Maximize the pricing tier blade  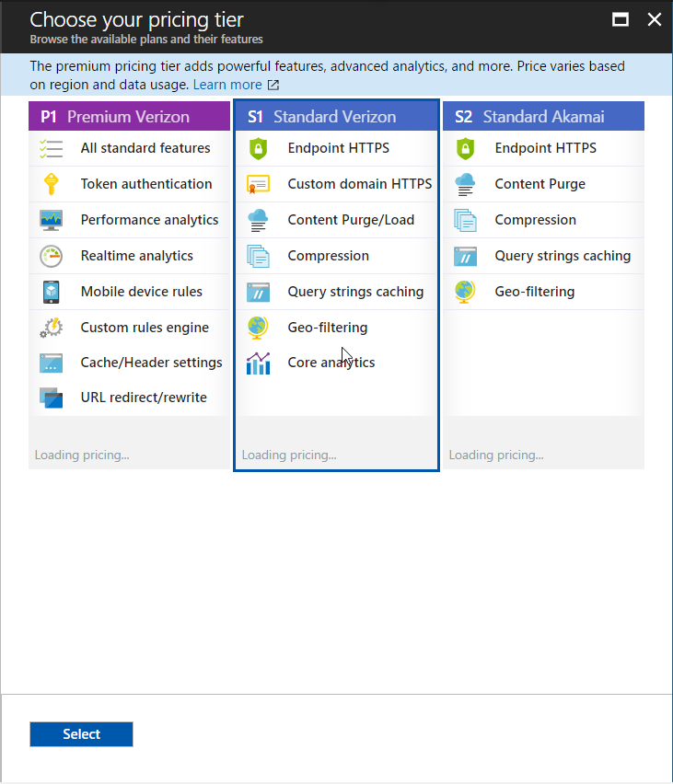(x=621, y=19)
